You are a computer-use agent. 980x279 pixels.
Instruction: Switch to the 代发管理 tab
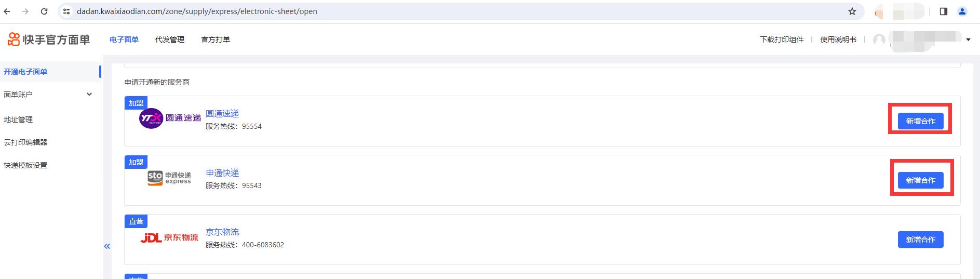(x=170, y=39)
